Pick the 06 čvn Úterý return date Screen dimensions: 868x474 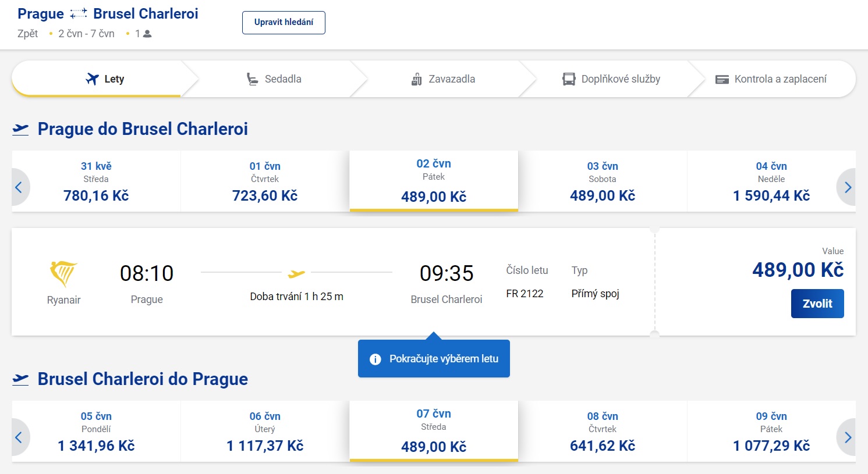265,432
